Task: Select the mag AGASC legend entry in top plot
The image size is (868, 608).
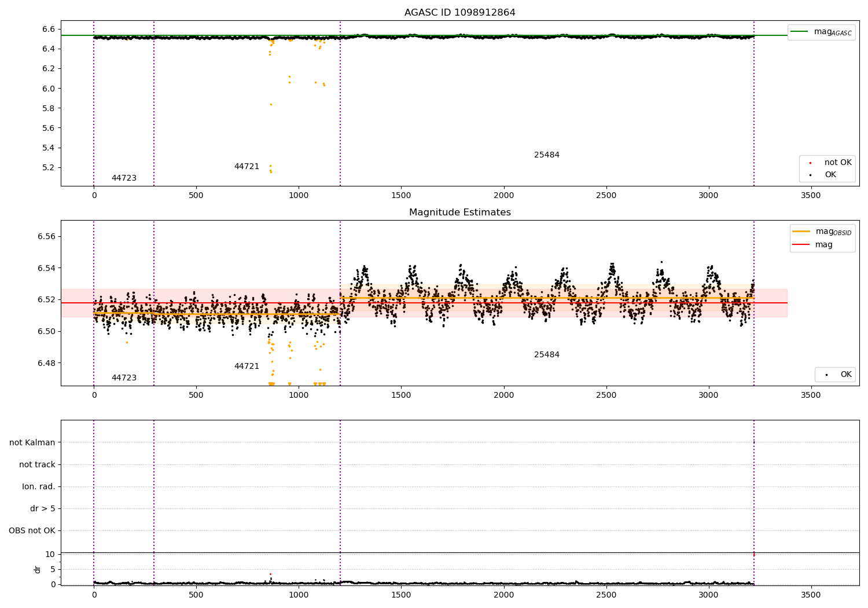Action: coord(821,32)
